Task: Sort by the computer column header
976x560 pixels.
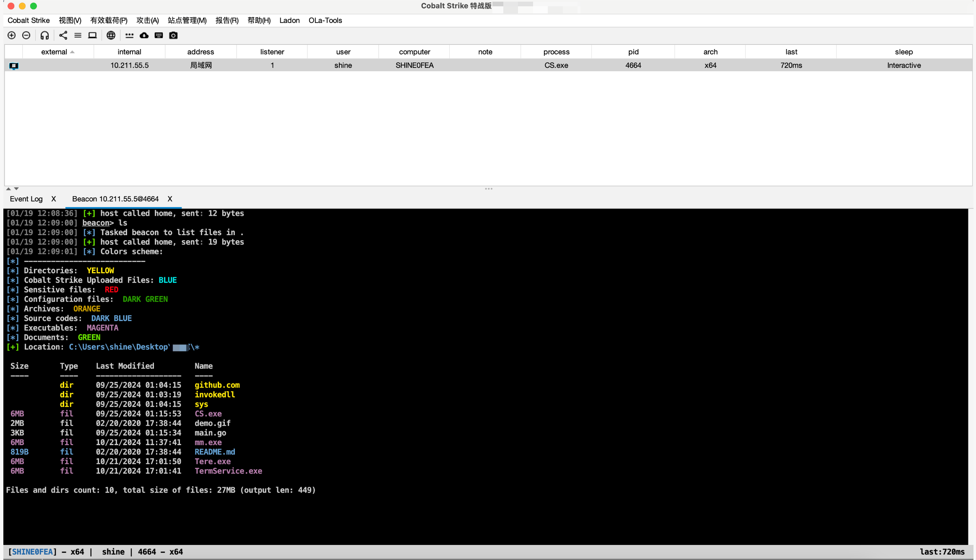Action: 414,52
